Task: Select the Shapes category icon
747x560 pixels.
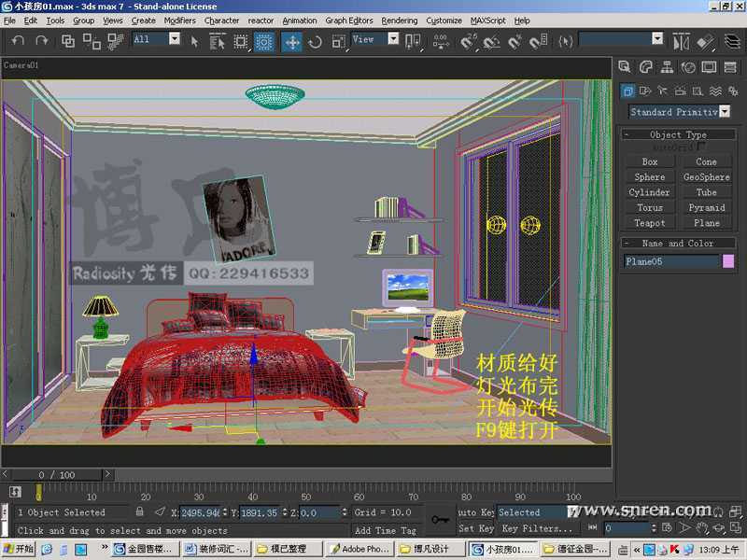Action: pyautogui.click(x=645, y=91)
